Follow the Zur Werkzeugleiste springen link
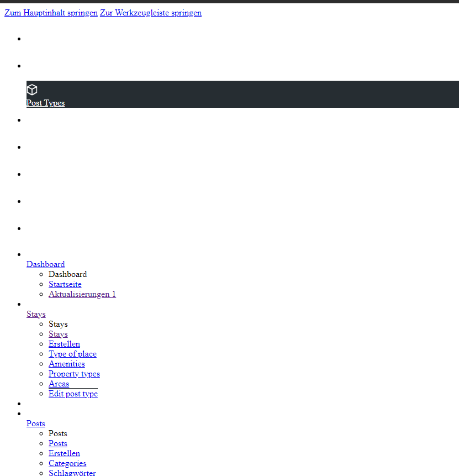Image resolution: width=459 pixels, height=476 pixels. [150, 12]
